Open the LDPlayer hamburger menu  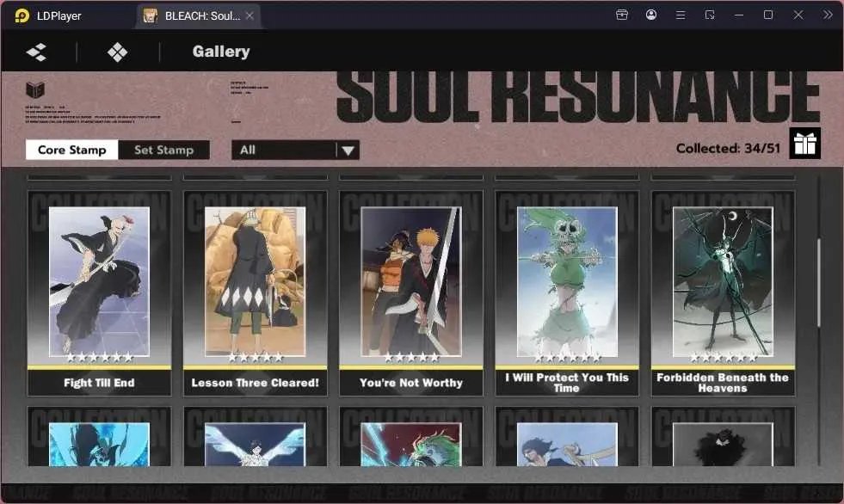point(681,15)
